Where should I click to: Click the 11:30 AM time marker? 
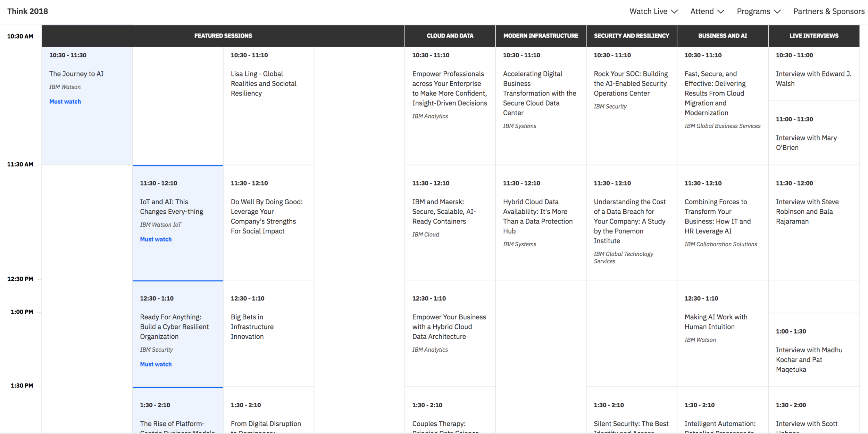click(20, 164)
